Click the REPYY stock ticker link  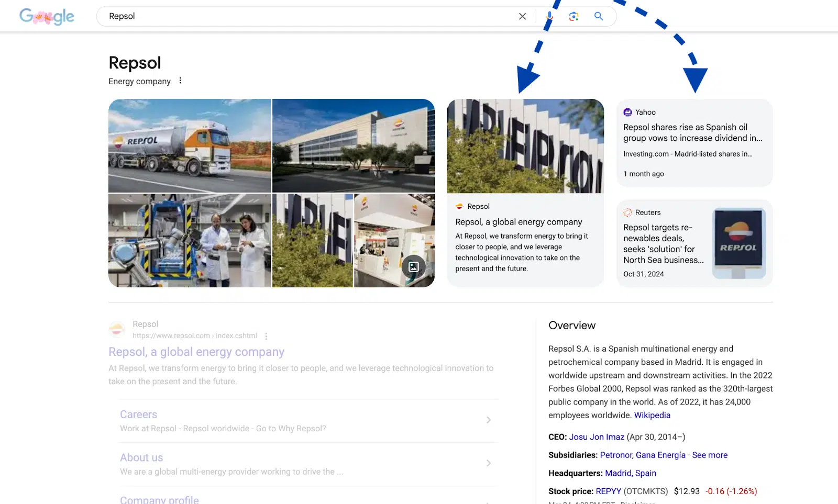pyautogui.click(x=609, y=491)
